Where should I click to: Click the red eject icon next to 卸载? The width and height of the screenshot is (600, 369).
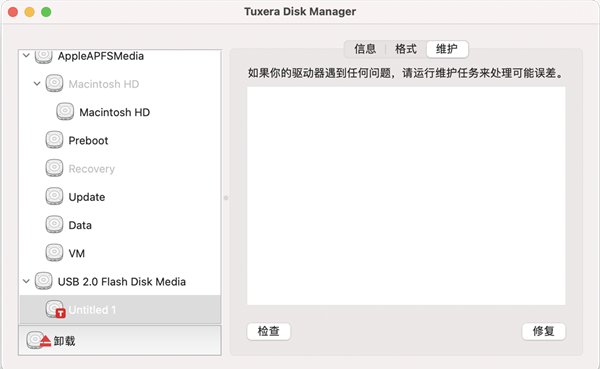45,341
